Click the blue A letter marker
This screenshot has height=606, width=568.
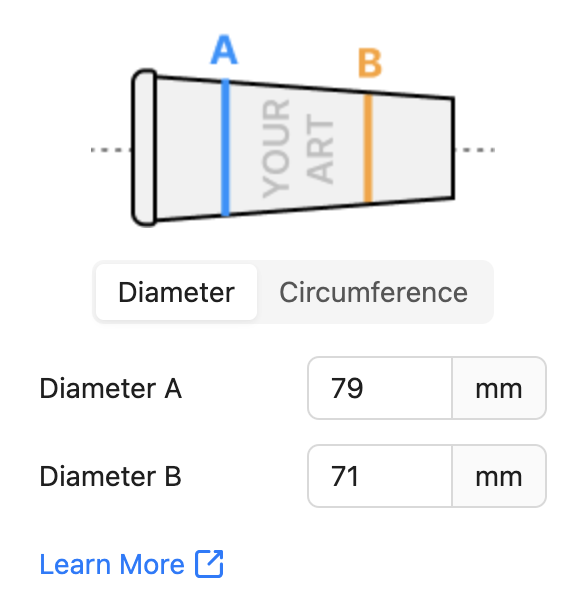tap(224, 49)
